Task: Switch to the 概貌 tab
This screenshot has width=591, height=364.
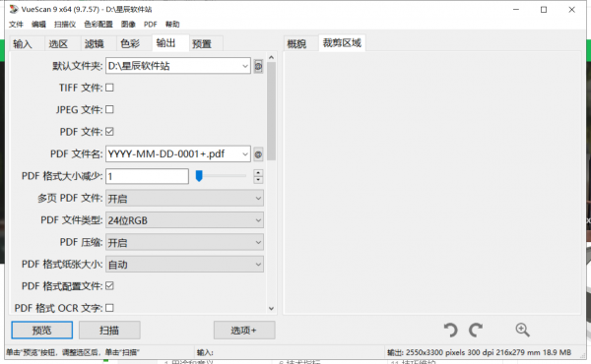Action: pos(299,43)
